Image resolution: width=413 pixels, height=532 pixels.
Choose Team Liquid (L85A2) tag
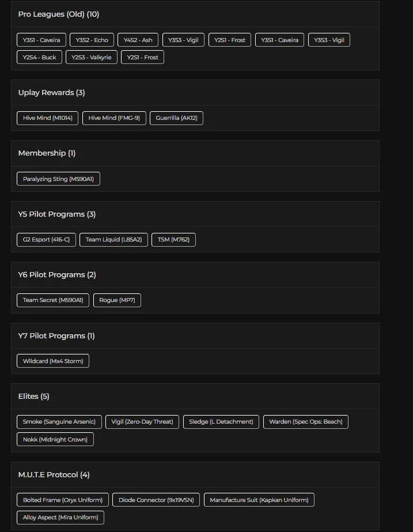pyautogui.click(x=113, y=240)
